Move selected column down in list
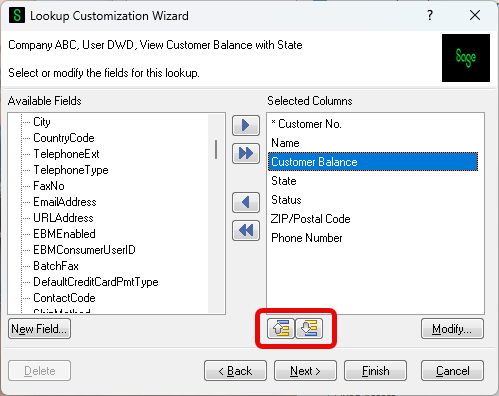The height and width of the screenshot is (396, 499). coord(309,329)
